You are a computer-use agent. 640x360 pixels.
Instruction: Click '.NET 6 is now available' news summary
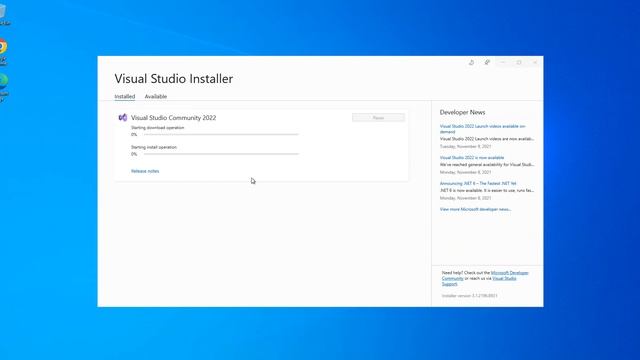coord(487,190)
